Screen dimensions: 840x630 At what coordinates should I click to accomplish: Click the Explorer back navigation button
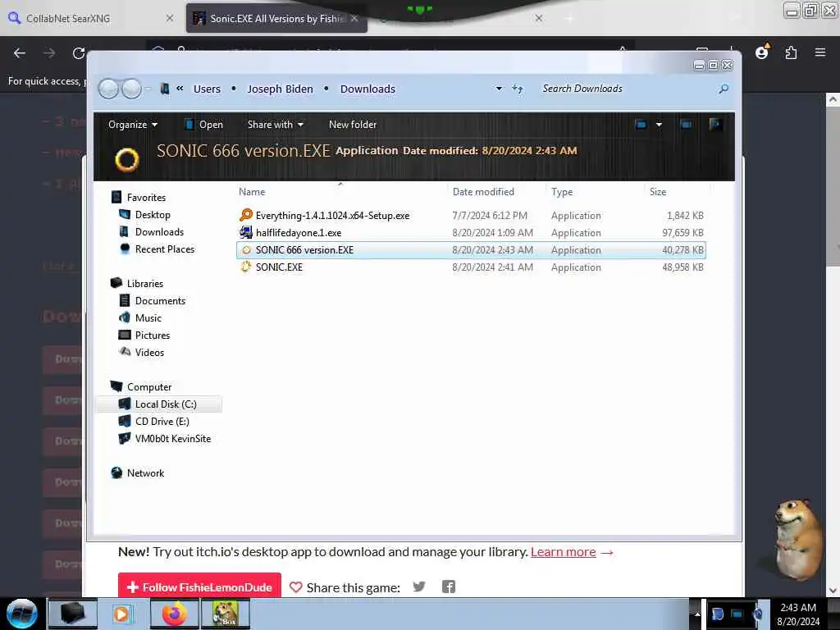(x=109, y=89)
